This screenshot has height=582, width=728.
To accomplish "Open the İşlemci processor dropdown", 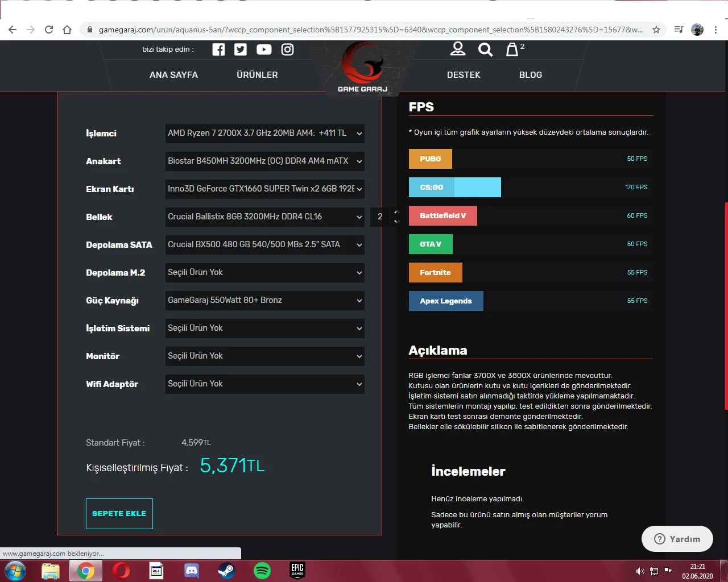I will 265,133.
